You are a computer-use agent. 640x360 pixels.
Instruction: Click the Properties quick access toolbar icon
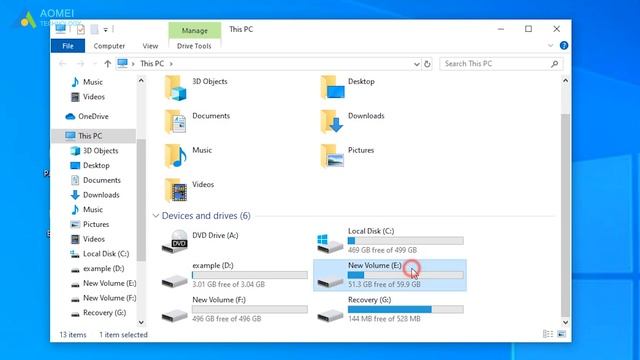coord(81,29)
